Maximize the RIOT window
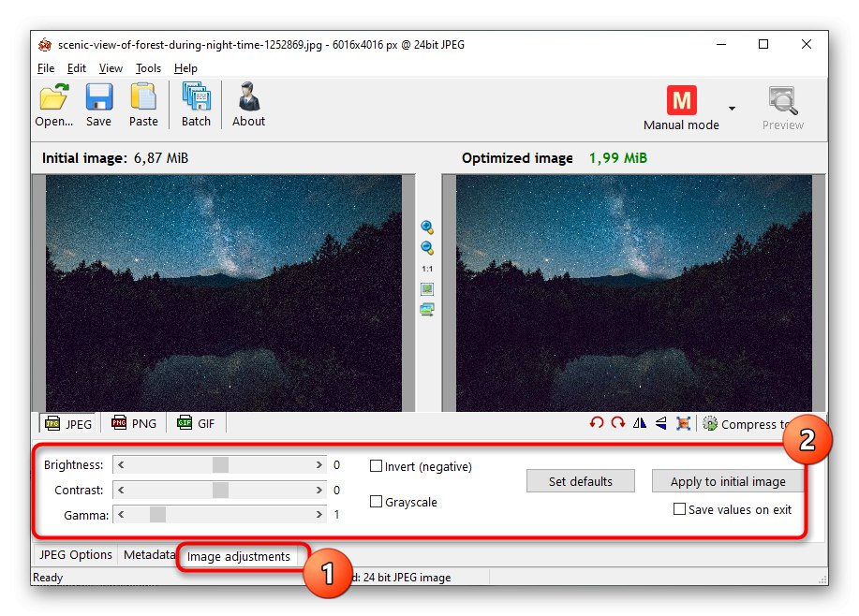This screenshot has width=859, height=616. point(763,44)
